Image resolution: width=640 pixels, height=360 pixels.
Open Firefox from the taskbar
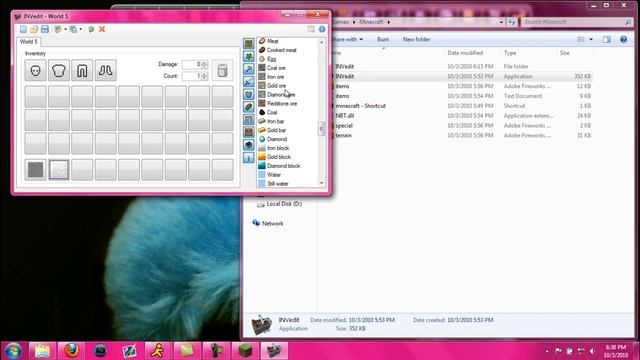pos(71,351)
